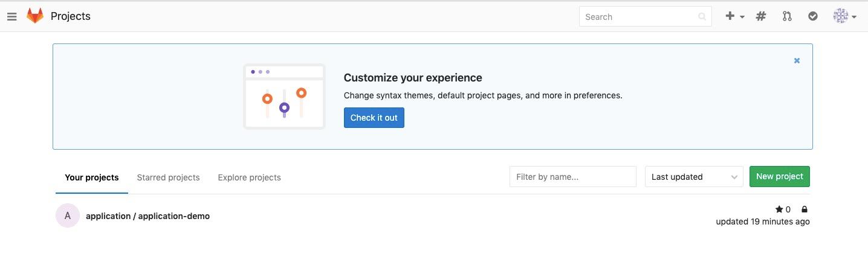868x277 pixels.
Task: Expand the Last updated sort dropdown
Action: tap(694, 177)
